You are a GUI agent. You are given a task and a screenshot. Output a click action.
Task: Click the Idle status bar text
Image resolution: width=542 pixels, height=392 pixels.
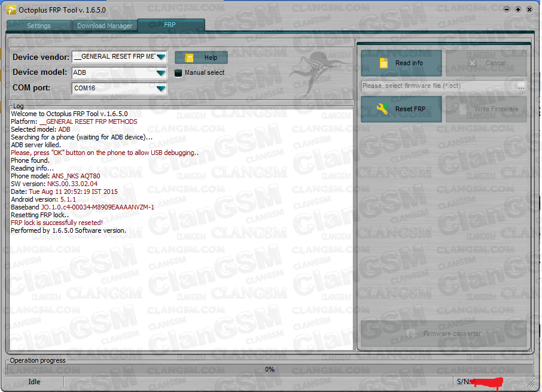tap(34, 382)
